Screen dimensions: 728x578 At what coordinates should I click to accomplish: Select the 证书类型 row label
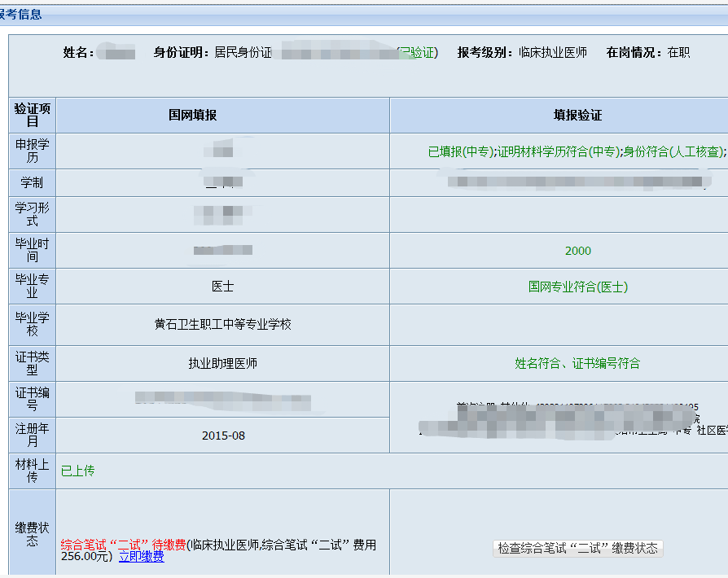point(32,363)
